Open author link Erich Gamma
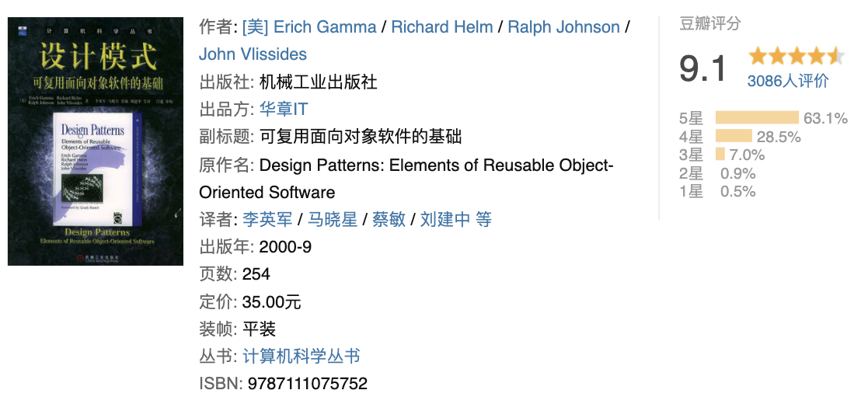Image resolution: width=868 pixels, height=404 pixels. pyautogui.click(x=309, y=27)
